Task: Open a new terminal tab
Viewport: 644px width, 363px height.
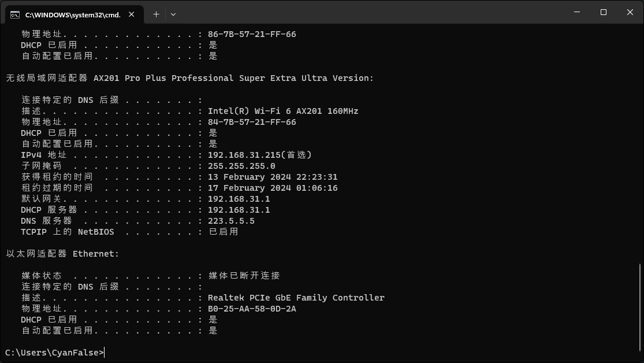Action: [x=156, y=14]
